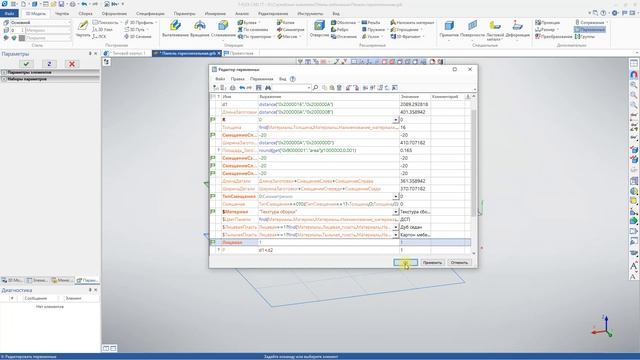Viewport: 640px width, 360px height.
Task: Toggle the green flag on the $Материал row
Action: point(213,211)
